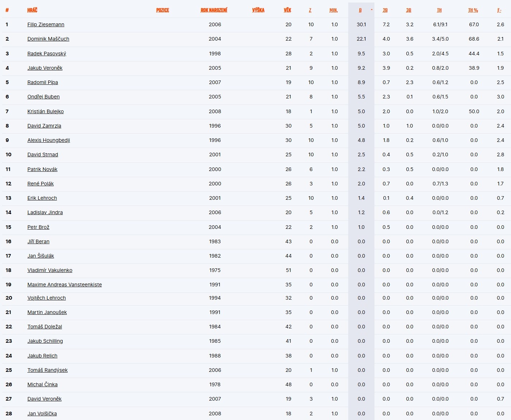The height and width of the screenshot is (420, 511).
Task: Select the Radek Pasovský link
Action: 47,54
